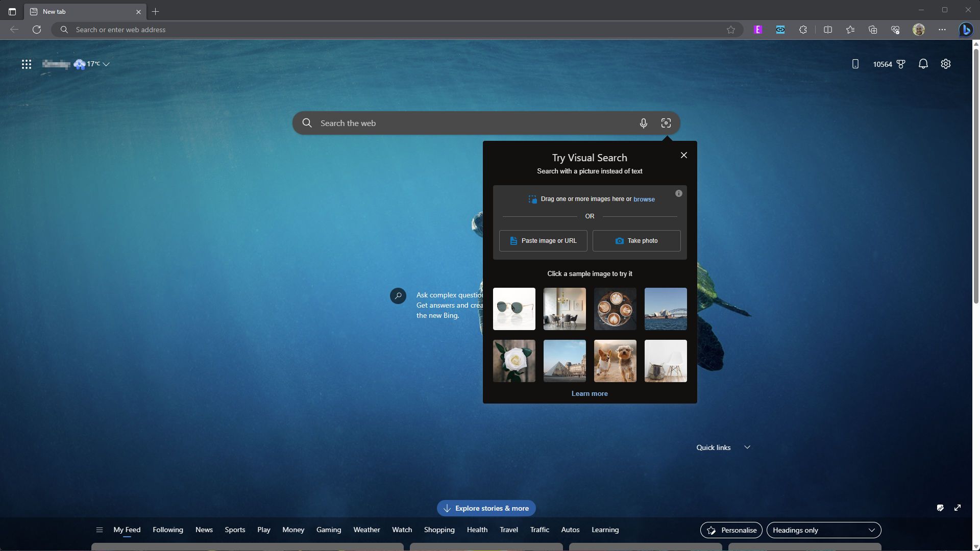Click the Learn more link

[x=590, y=393]
